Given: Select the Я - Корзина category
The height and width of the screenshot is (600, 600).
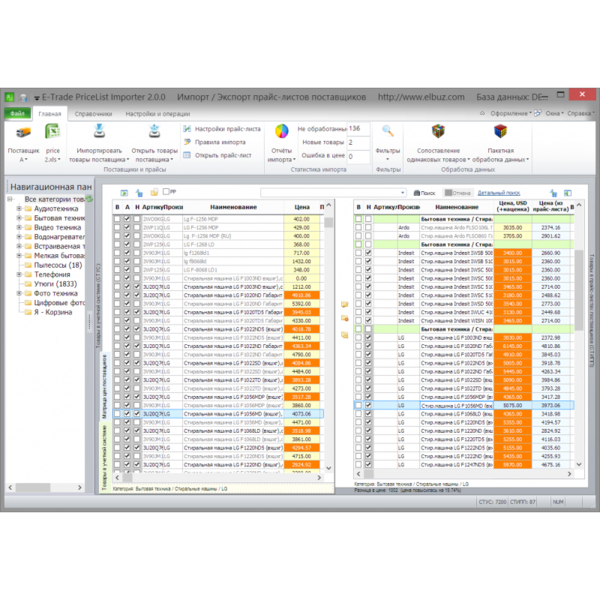Looking at the screenshot, I should 53,312.
